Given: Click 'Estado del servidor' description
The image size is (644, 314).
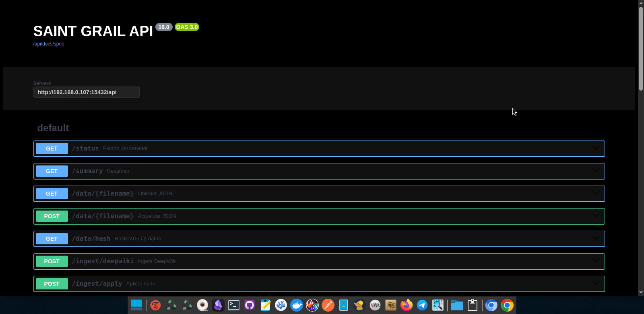Looking at the screenshot, I should (x=125, y=149).
